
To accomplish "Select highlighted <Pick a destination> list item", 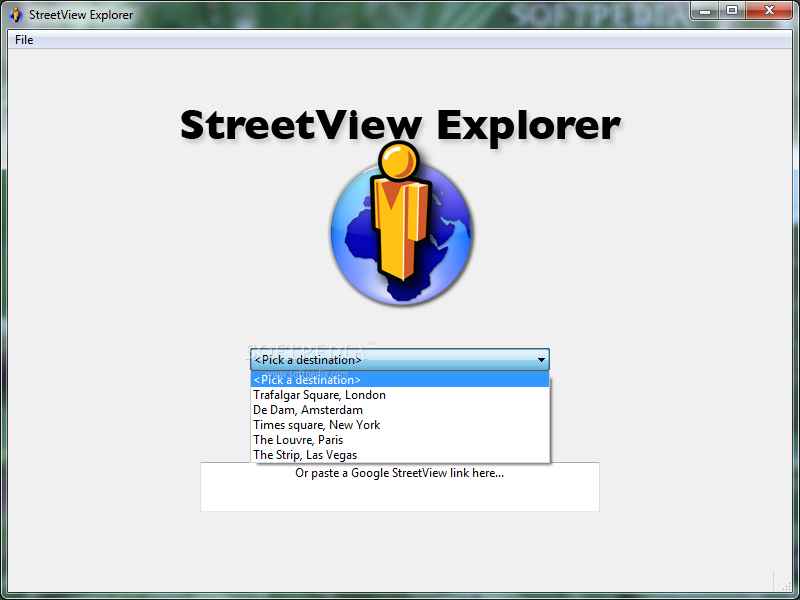I will point(400,380).
